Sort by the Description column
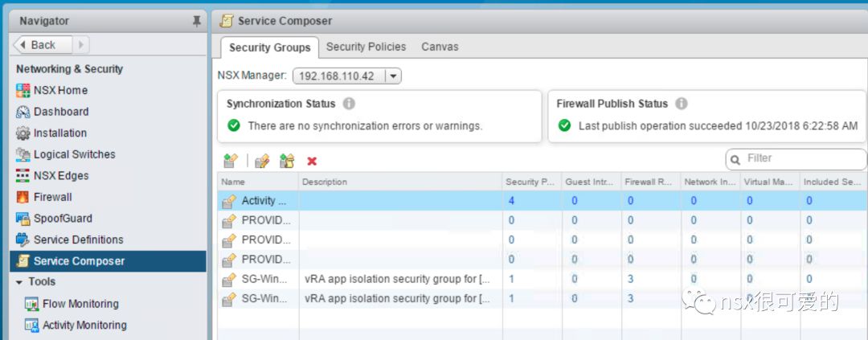 (401, 182)
